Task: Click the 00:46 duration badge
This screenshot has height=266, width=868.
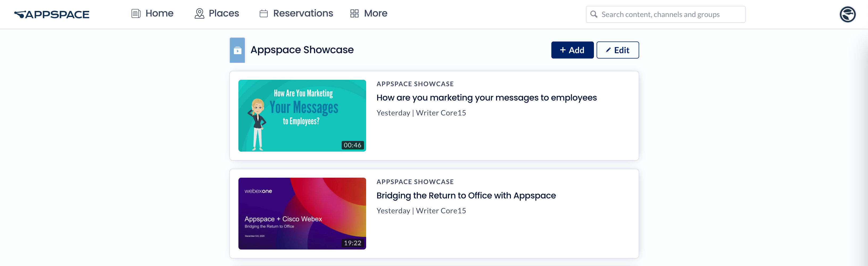Action: point(353,145)
